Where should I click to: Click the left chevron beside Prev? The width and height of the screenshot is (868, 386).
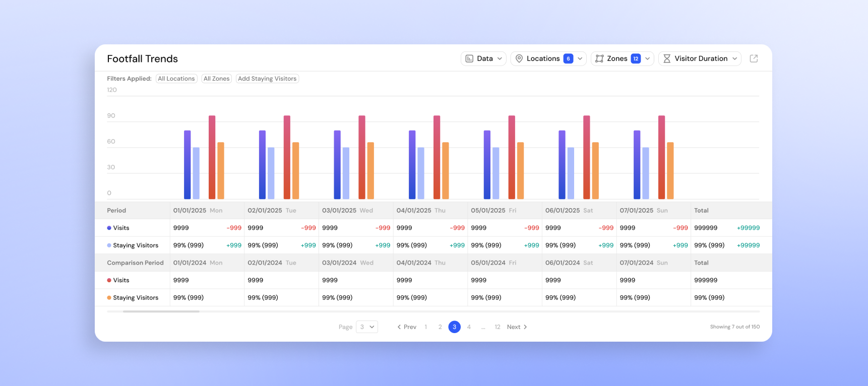[x=399, y=327]
